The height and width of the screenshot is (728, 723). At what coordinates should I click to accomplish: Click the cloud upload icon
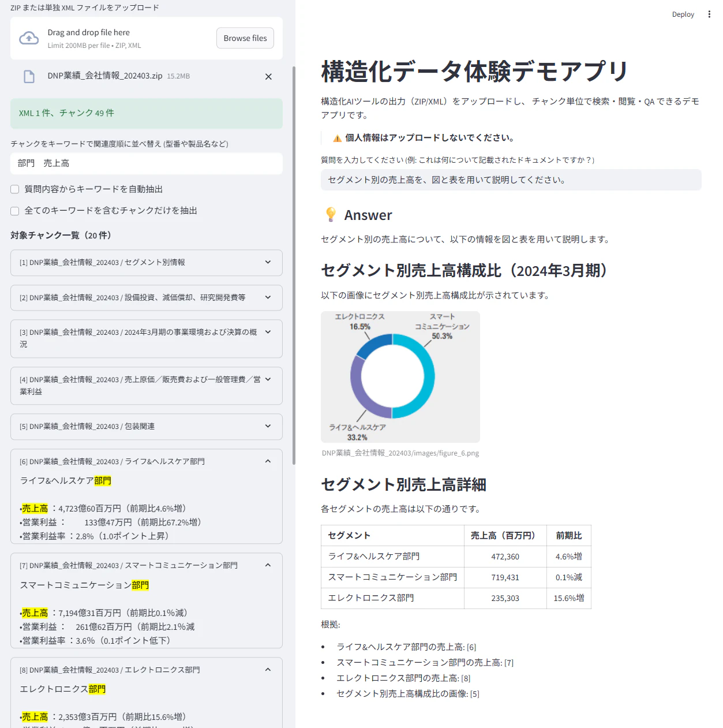coord(29,39)
